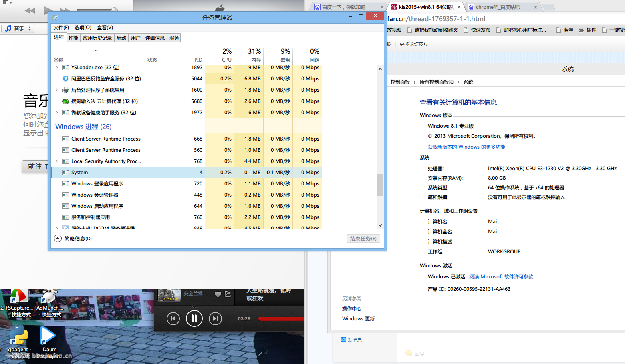Sort processes by 网络 column header
Image resolution: width=625 pixels, height=364 pixels.
tap(307, 55)
